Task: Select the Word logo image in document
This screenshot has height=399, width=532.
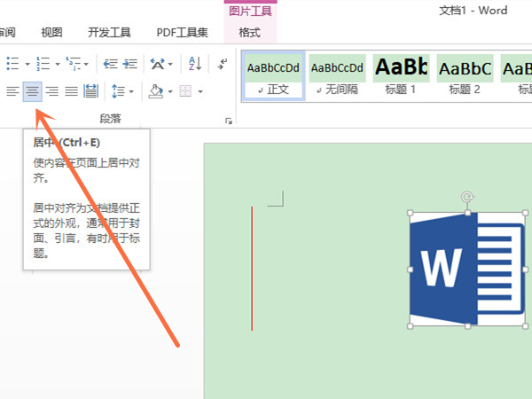Action: [x=467, y=269]
